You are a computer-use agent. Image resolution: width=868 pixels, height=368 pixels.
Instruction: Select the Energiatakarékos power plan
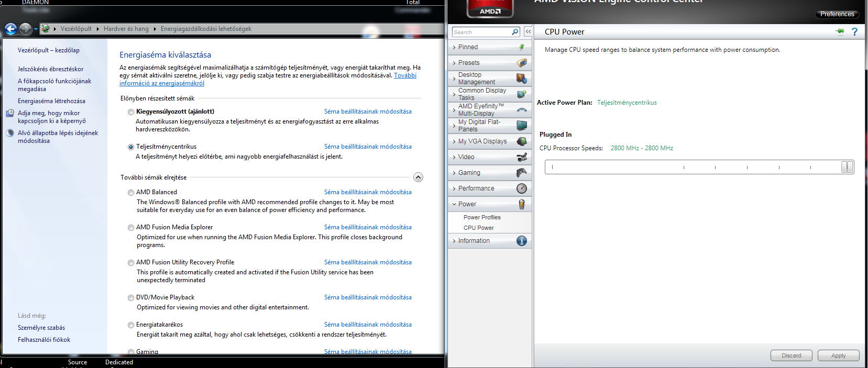tap(131, 325)
